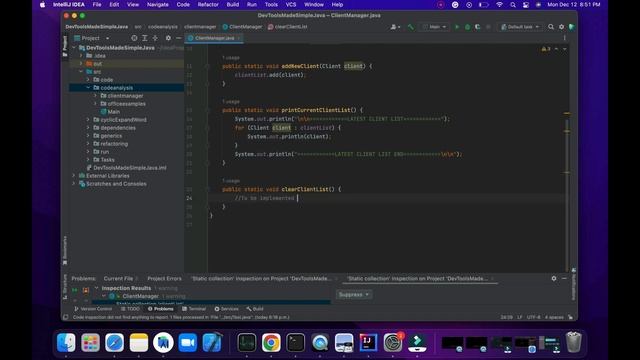Open the VCS menu

point(291,4)
